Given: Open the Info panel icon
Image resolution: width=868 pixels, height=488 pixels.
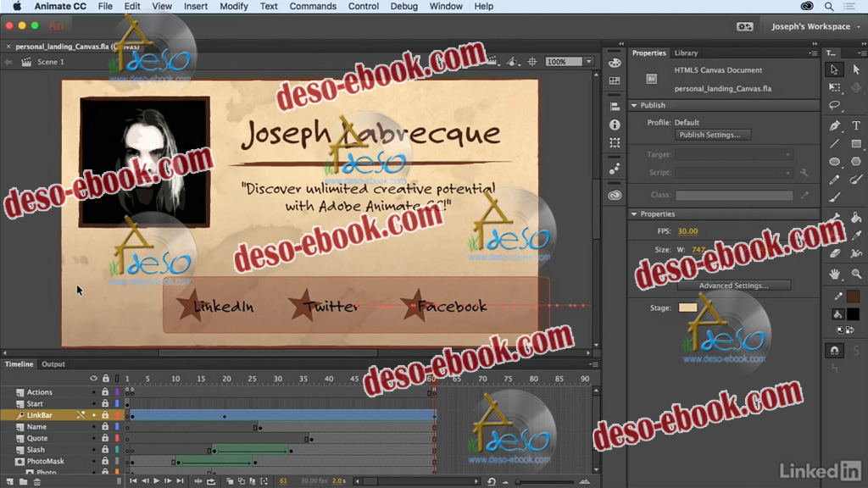Looking at the screenshot, I should 615,125.
